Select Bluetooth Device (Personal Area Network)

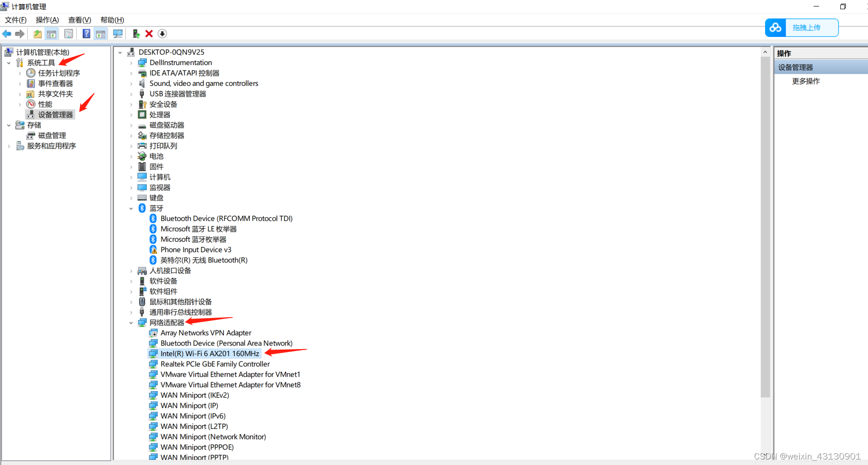coord(227,343)
